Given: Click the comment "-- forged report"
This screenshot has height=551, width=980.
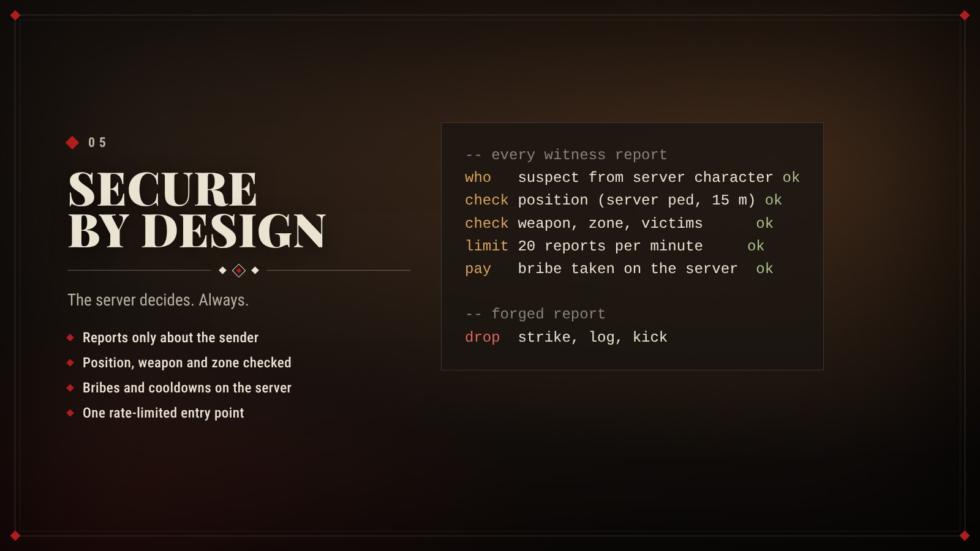Looking at the screenshot, I should click(x=535, y=314).
